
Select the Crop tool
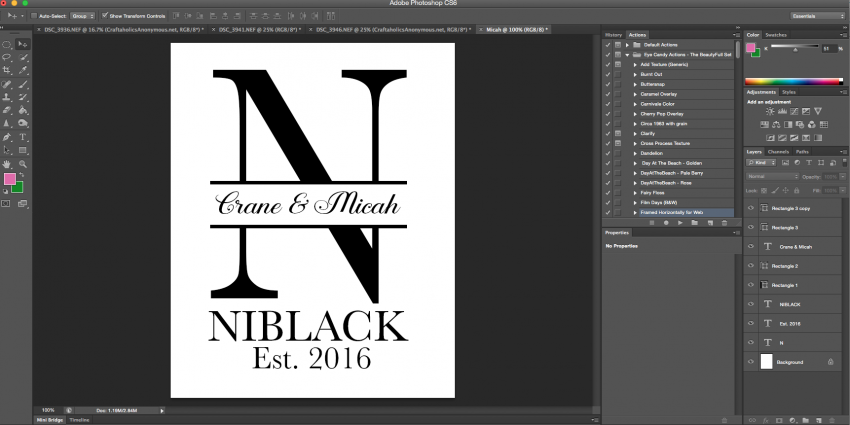point(7,72)
